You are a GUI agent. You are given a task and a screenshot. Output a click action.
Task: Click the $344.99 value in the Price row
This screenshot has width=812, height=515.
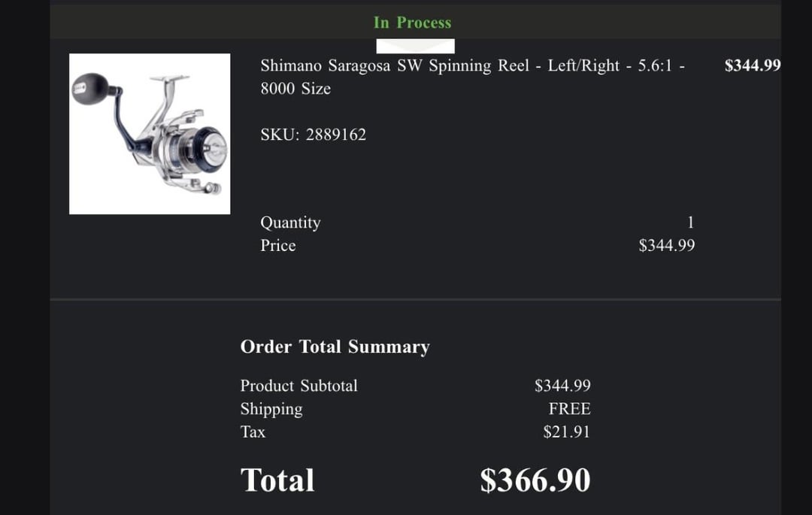(667, 246)
